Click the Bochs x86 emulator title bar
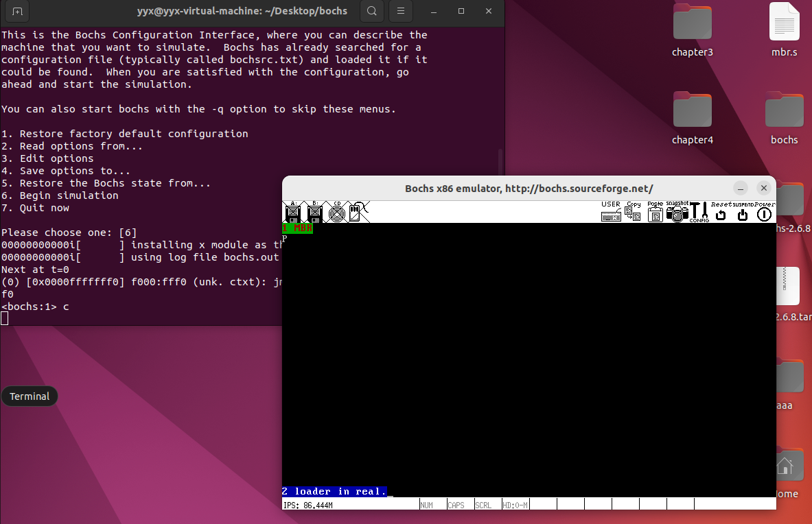 pyautogui.click(x=529, y=189)
